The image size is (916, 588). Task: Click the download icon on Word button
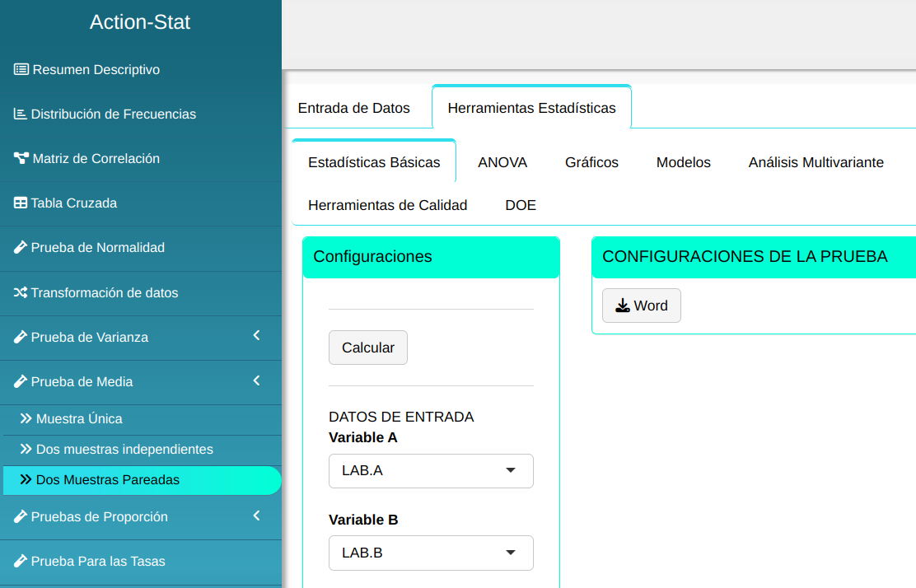click(623, 306)
